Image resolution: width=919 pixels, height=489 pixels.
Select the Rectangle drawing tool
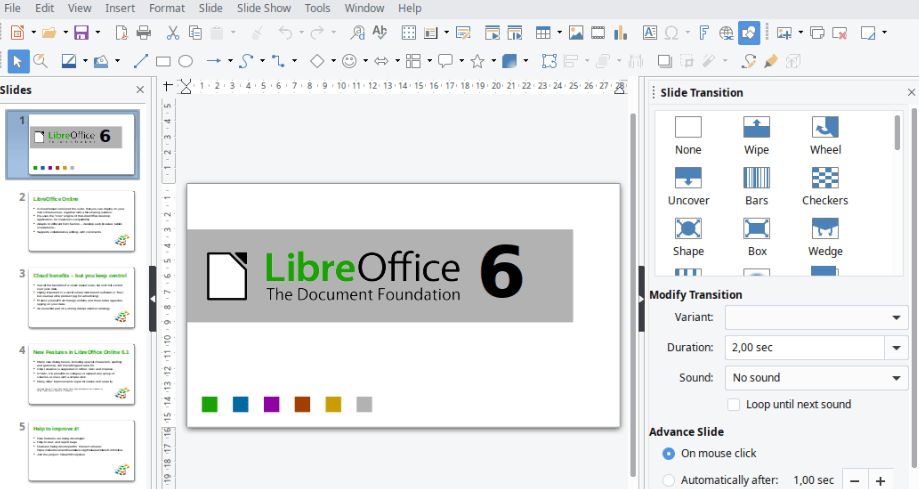pyautogui.click(x=163, y=61)
